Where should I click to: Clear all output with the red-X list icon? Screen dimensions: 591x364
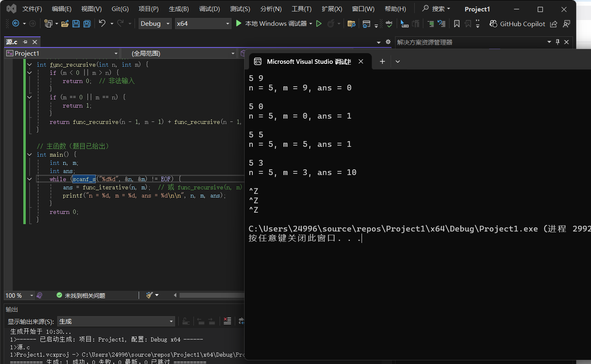227,321
